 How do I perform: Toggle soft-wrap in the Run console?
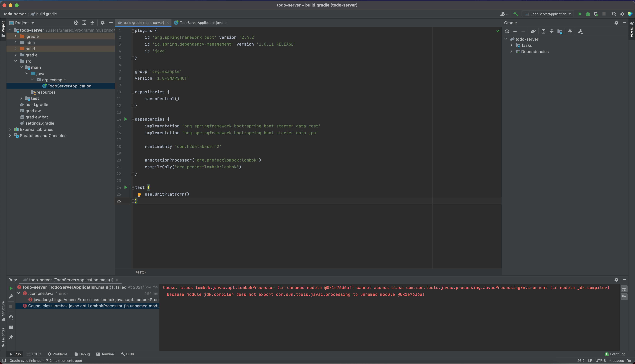point(624,289)
